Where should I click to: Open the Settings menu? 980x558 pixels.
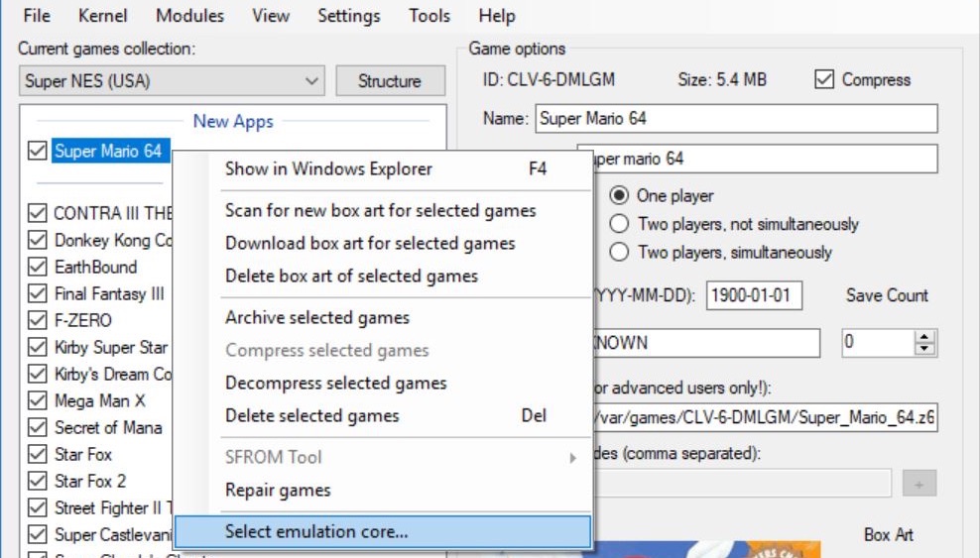pos(348,15)
